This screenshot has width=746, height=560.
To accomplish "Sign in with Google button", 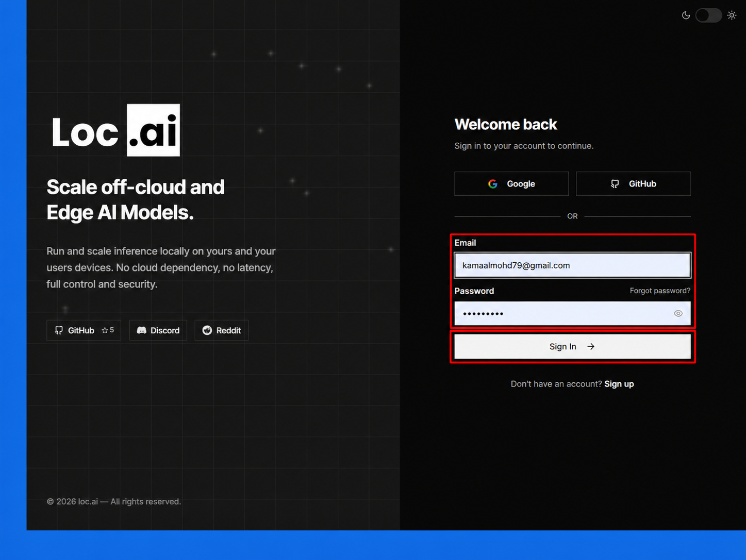I will click(x=511, y=184).
